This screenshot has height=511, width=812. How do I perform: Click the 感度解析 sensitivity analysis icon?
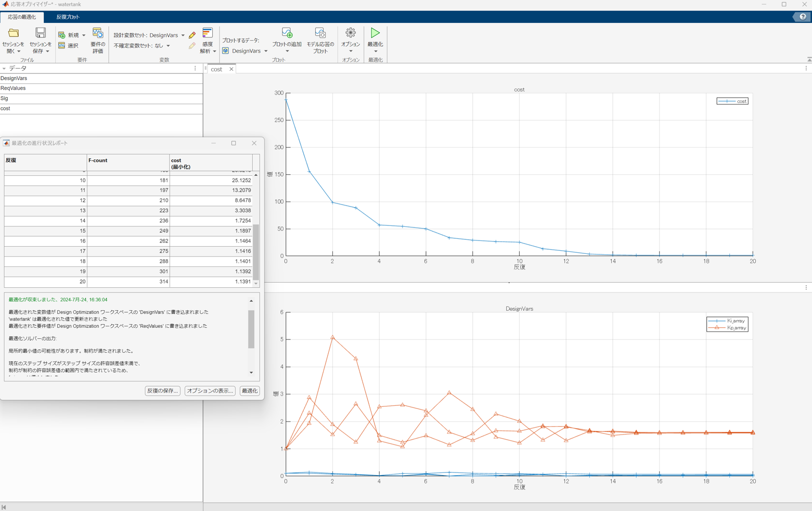click(x=208, y=33)
